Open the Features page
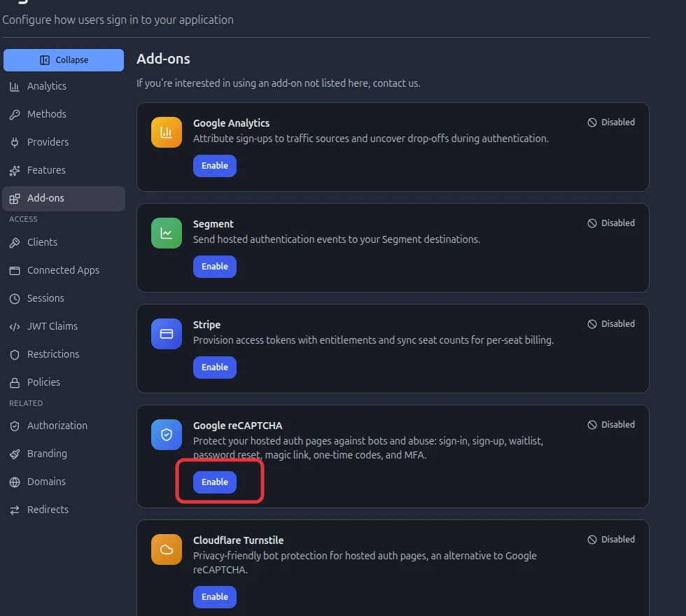686x616 pixels. click(x=64, y=170)
